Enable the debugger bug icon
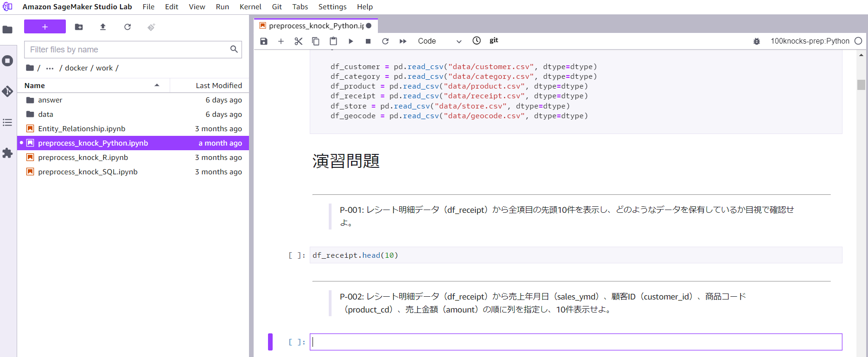This screenshot has height=357, width=868. (757, 41)
